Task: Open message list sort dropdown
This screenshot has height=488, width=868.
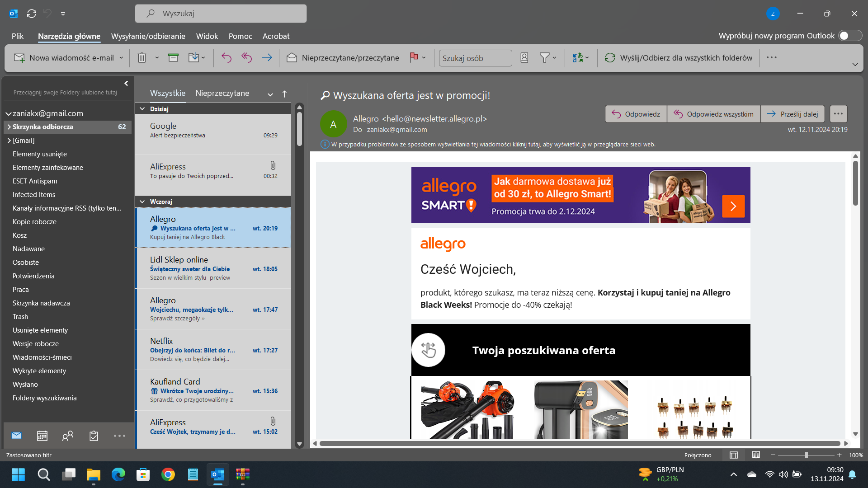Action: click(x=270, y=94)
